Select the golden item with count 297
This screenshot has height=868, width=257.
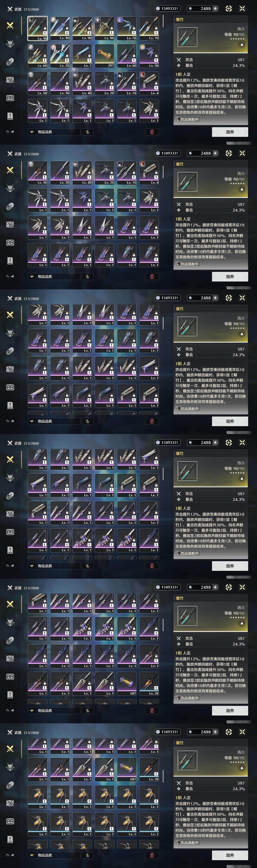point(104,56)
